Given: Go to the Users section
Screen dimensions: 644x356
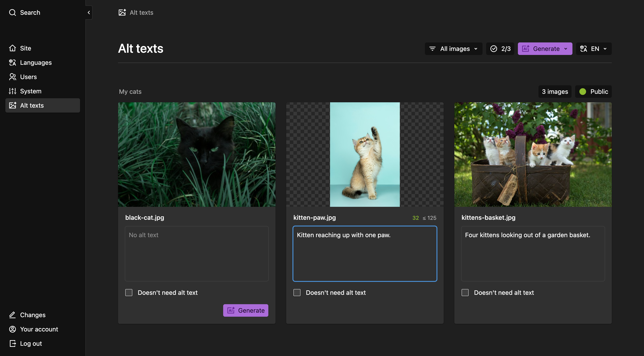Looking at the screenshot, I should click(42, 77).
